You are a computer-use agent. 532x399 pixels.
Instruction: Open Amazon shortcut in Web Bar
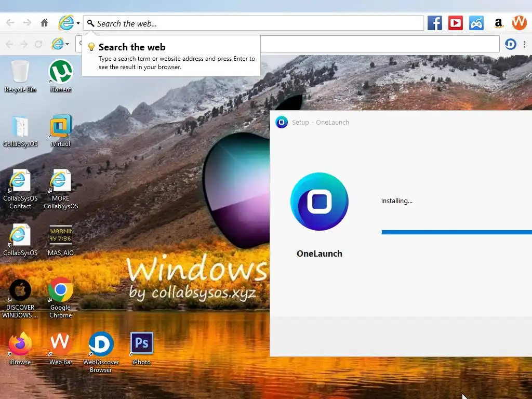click(x=498, y=23)
